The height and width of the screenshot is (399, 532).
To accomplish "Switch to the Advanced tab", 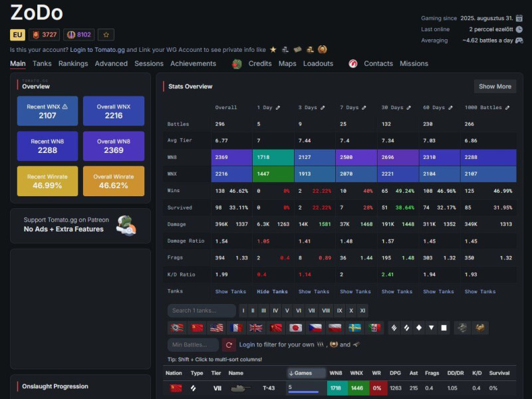I will (111, 63).
